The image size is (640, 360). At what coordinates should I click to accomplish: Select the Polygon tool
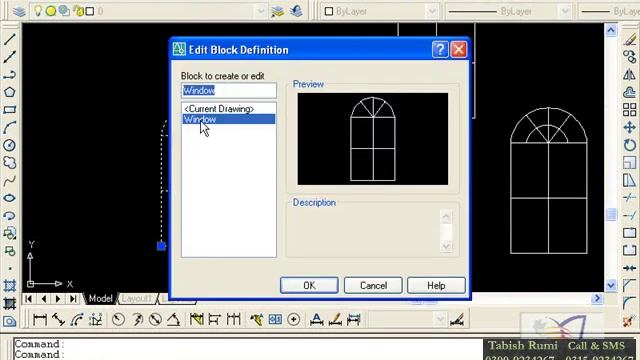point(9,92)
